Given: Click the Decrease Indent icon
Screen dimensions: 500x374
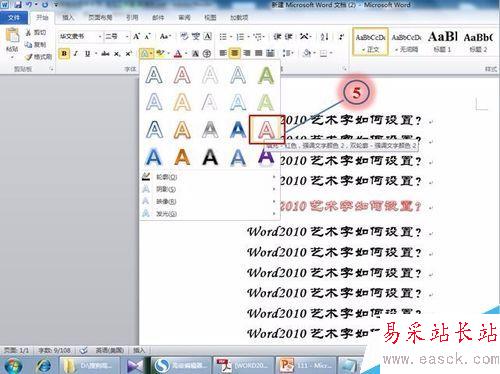Looking at the screenshot, I should point(277,36).
